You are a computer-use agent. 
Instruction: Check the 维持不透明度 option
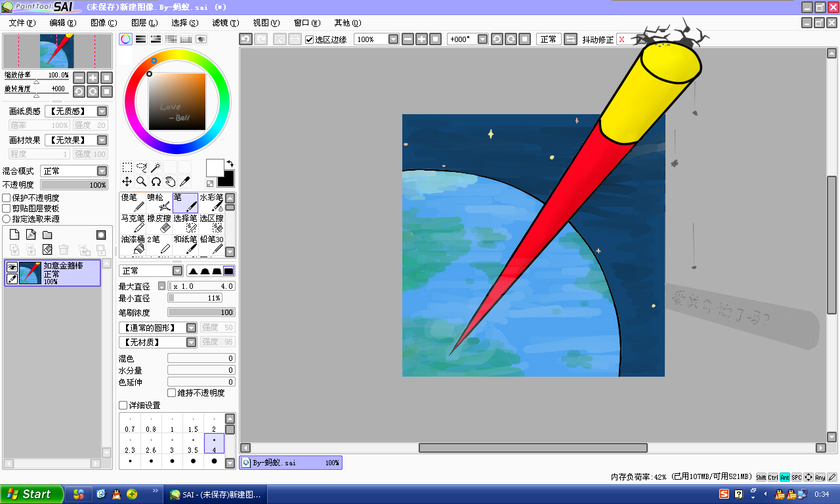tap(172, 392)
